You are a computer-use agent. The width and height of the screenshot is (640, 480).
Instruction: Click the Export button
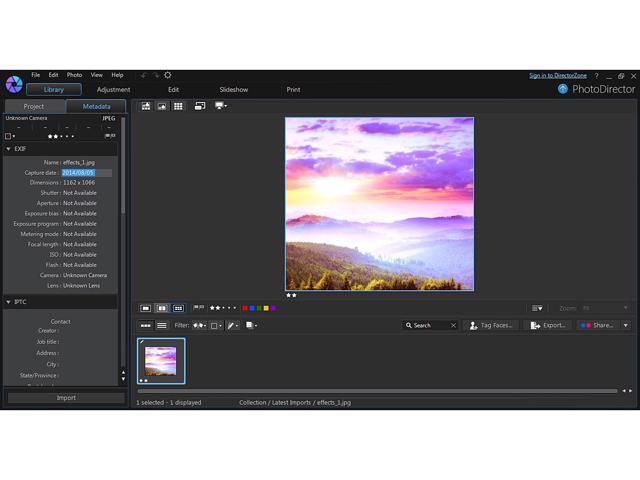[x=549, y=325]
